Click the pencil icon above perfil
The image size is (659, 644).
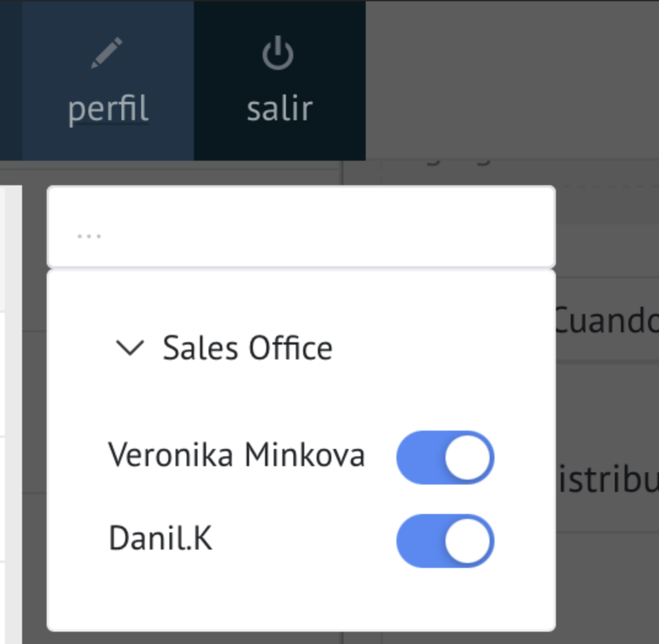pos(107,53)
